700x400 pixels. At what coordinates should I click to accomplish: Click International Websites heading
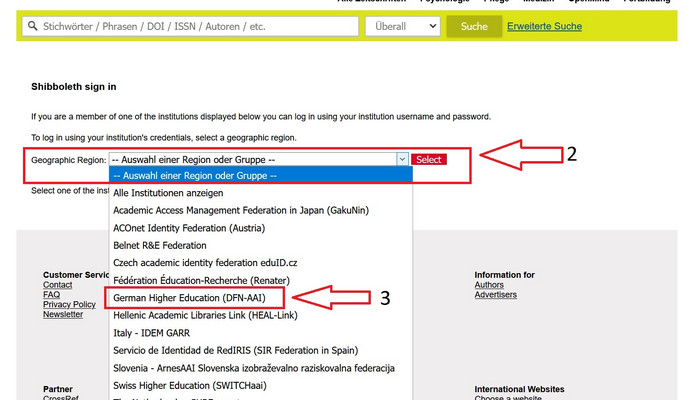pos(519,389)
